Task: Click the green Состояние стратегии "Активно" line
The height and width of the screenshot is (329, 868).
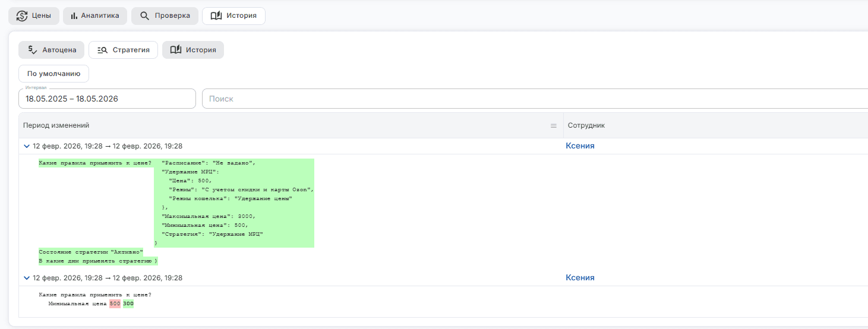Action: click(x=91, y=252)
